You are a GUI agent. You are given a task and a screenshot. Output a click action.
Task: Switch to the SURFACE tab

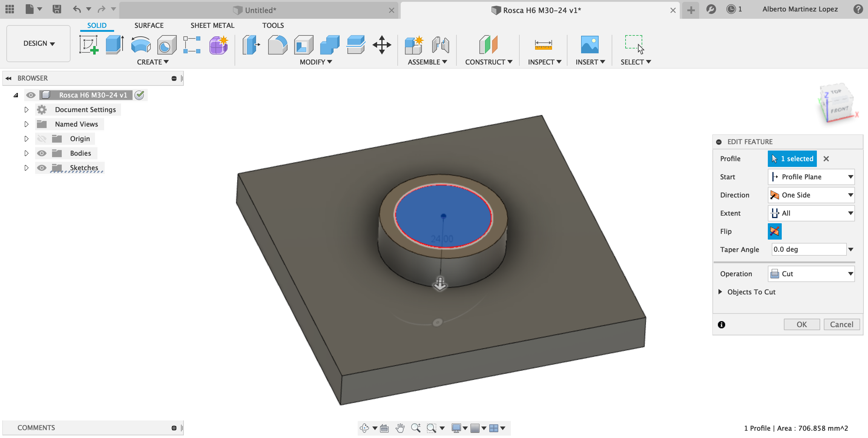pos(149,25)
